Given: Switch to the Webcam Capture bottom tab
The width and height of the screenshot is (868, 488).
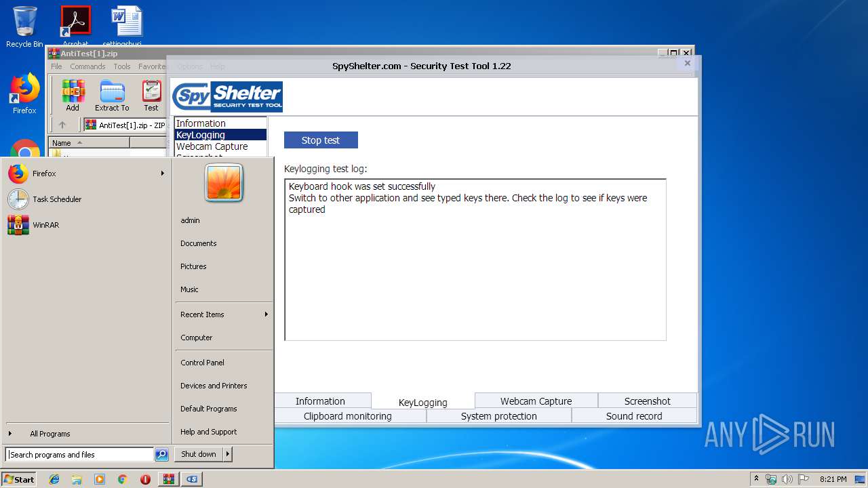Looking at the screenshot, I should point(536,401).
